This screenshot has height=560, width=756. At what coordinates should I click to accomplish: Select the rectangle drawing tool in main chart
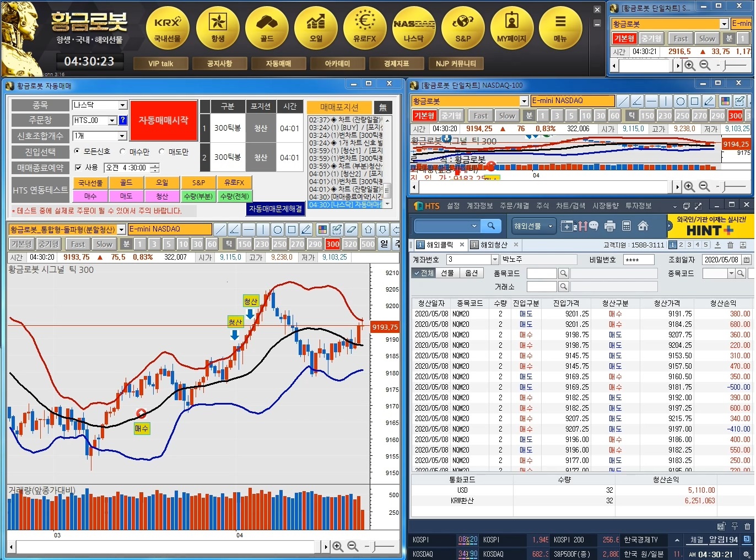point(292,229)
